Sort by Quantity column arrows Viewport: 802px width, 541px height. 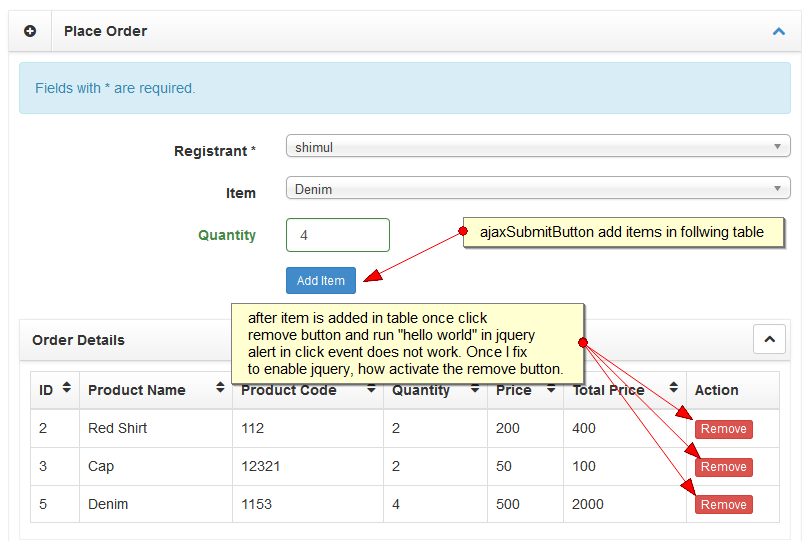click(474, 389)
